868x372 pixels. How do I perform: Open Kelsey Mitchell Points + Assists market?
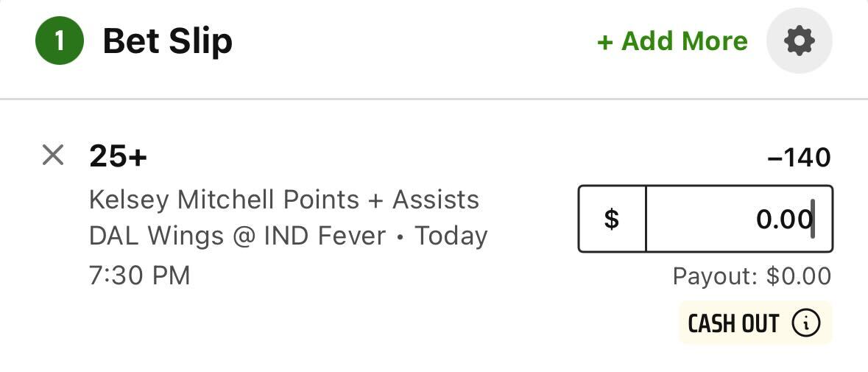coord(284,200)
